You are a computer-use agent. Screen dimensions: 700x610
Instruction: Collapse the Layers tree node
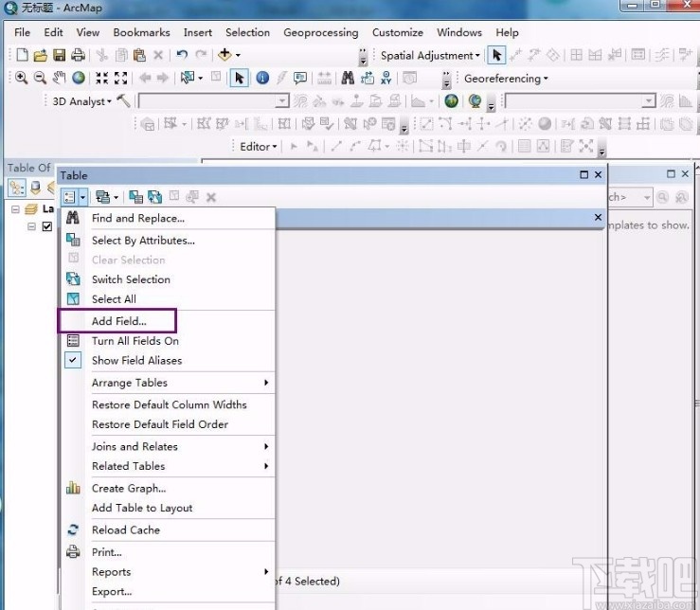(15, 209)
